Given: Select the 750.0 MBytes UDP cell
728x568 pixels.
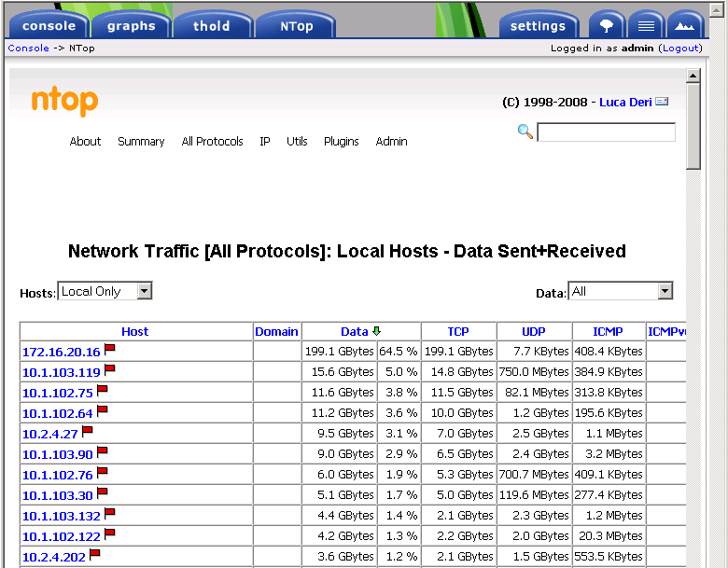Looking at the screenshot, I should point(534,372).
